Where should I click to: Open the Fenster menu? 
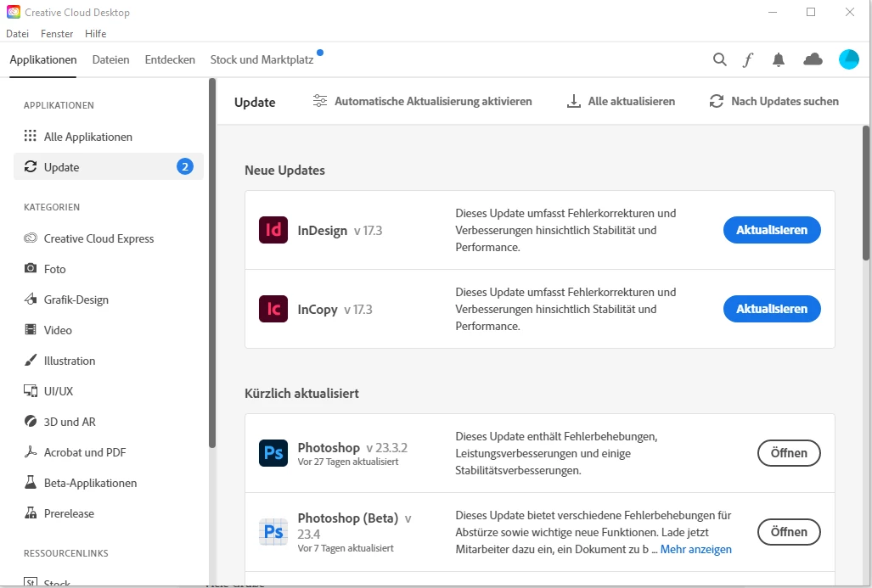pyautogui.click(x=57, y=33)
